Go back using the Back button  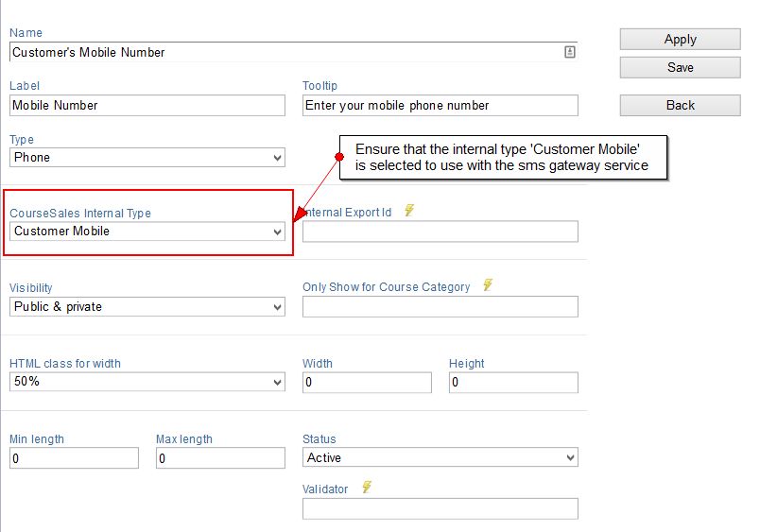click(680, 105)
